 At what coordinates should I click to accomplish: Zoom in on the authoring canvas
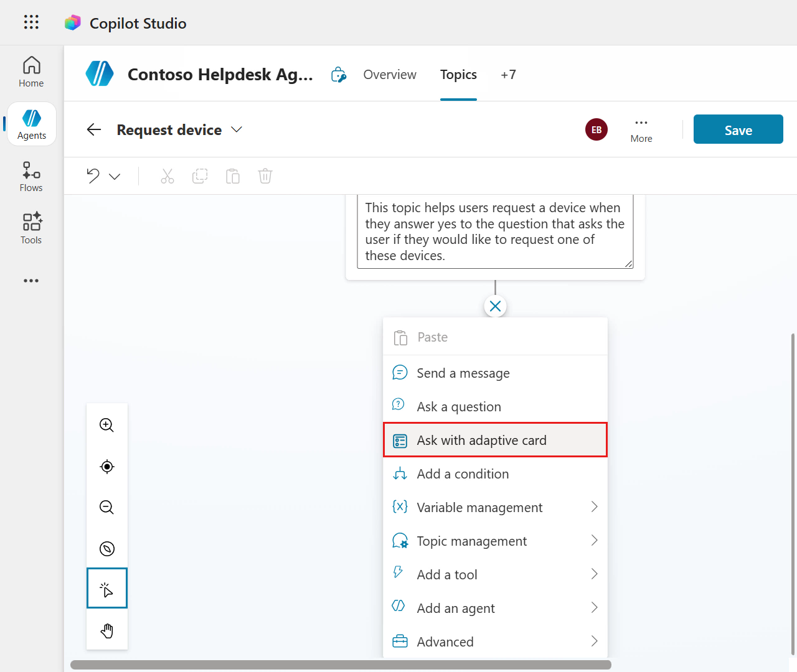coord(106,425)
